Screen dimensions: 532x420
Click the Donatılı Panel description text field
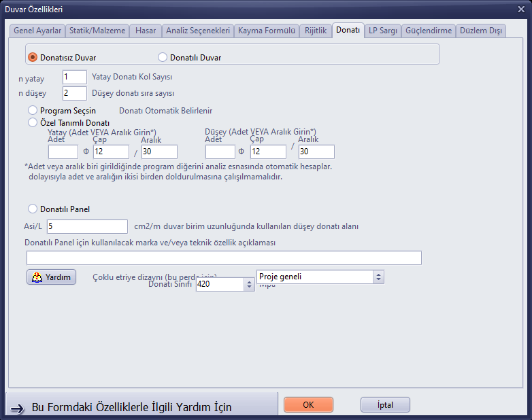(224, 258)
